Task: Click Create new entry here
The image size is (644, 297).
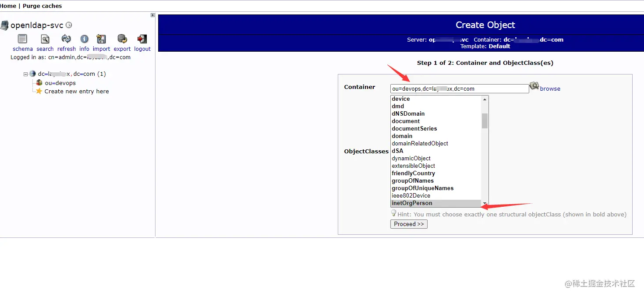Action: coord(77,91)
